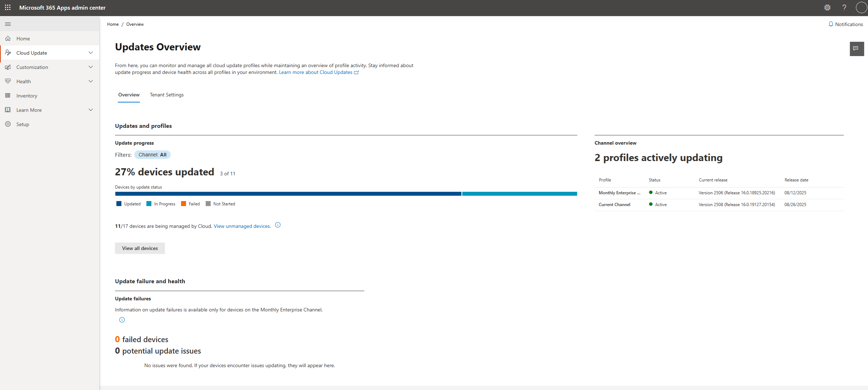The image size is (868, 390).
Task: Expand the Cloud Update chevron
Action: tap(91, 52)
